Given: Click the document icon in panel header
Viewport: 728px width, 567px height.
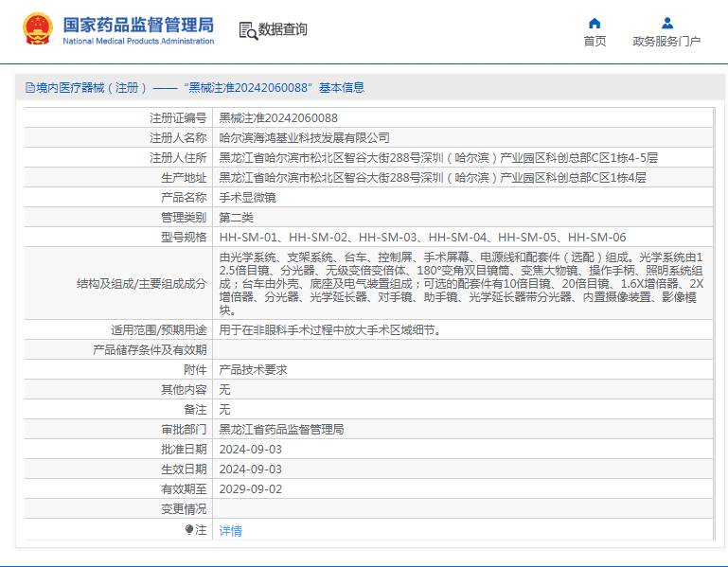Looking at the screenshot, I should point(29,88).
